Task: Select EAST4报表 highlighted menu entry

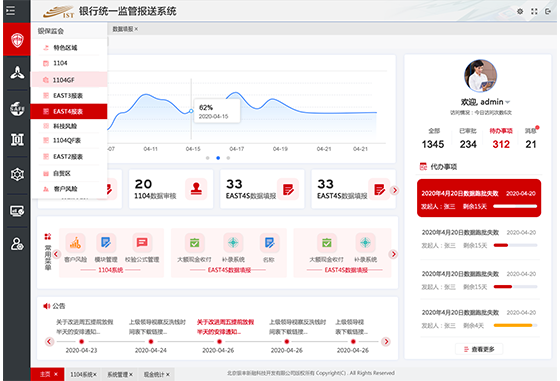Action: coord(69,111)
